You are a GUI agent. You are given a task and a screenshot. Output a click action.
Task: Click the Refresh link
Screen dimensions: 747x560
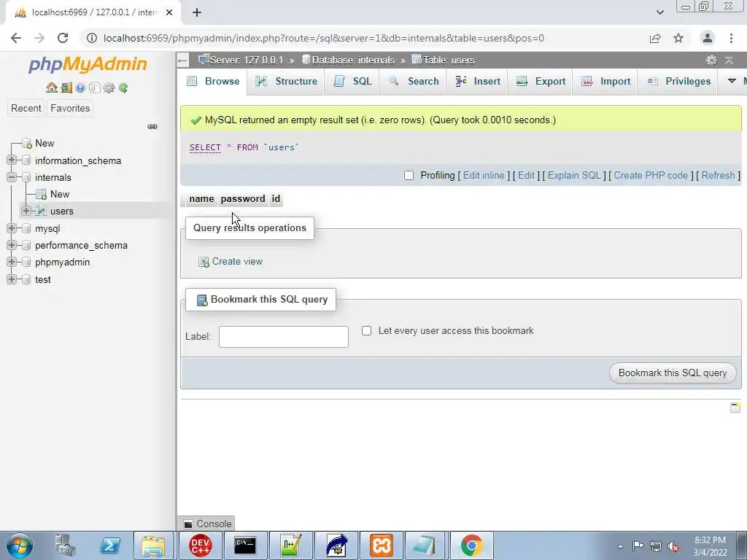(718, 175)
